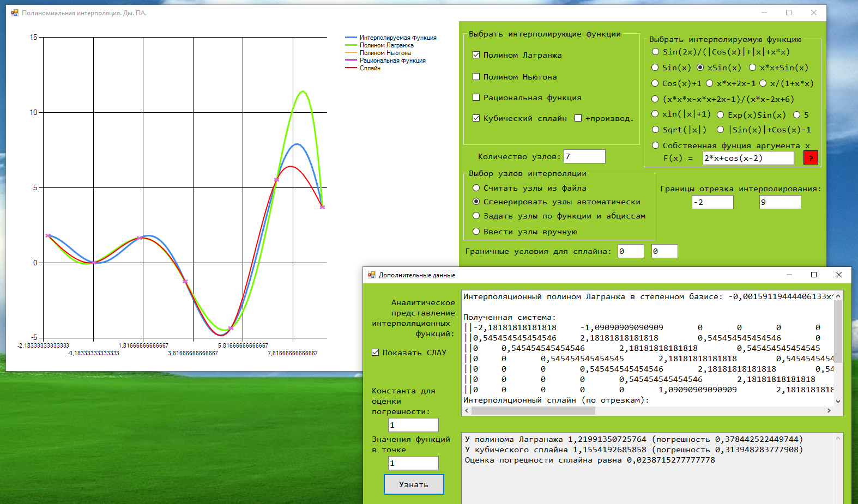Select Sin(2x)/(|Cos(x)|+|x|+x*x) function
858x504 pixels.
click(x=655, y=52)
